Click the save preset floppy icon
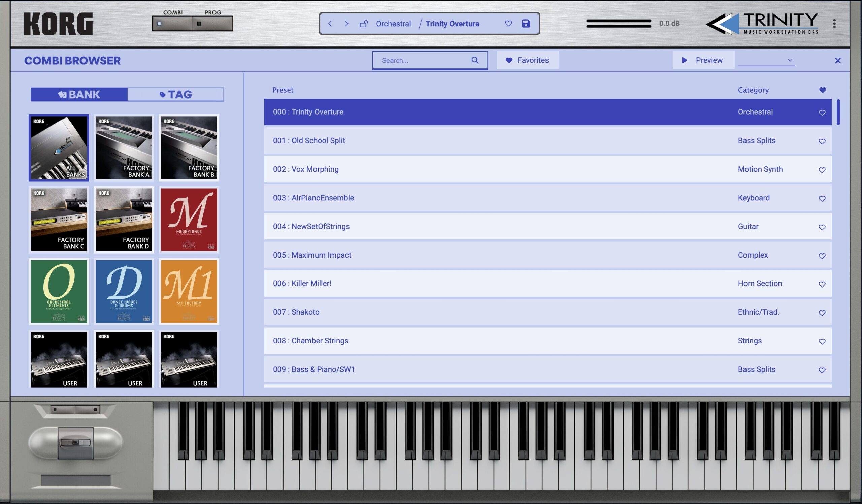The height and width of the screenshot is (504, 862). [526, 24]
